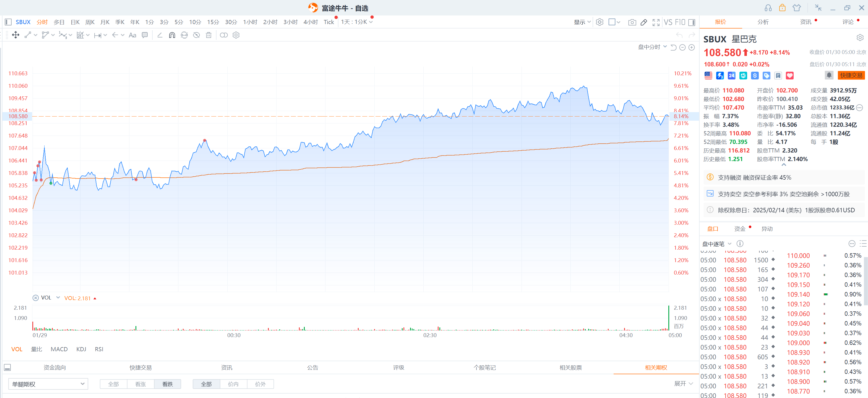Click the price alert bell icon
This screenshot has width=868, height=398.
coord(829,75)
